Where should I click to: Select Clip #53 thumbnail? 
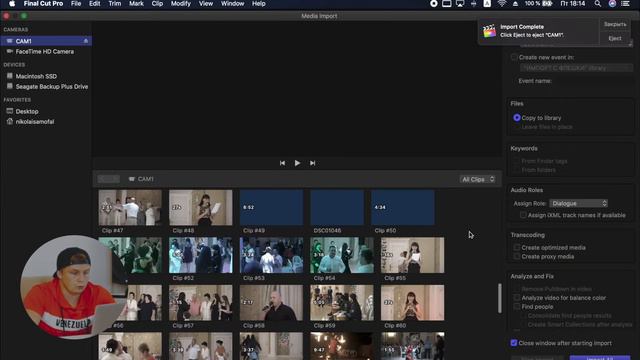271,255
